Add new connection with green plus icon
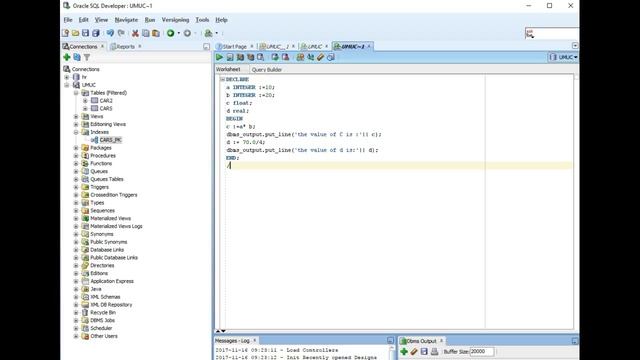This screenshot has width=640, height=360. point(67,58)
